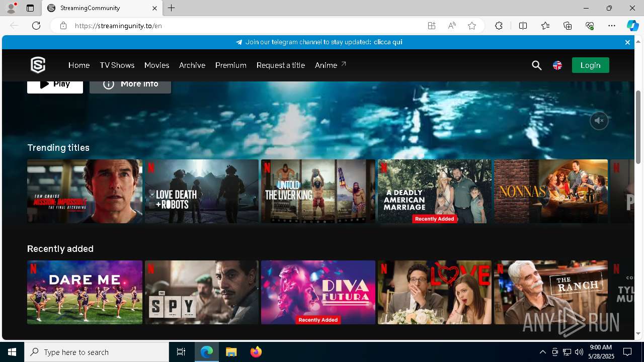644x362 pixels.
Task: Open the network status tray icon
Action: click(x=567, y=352)
